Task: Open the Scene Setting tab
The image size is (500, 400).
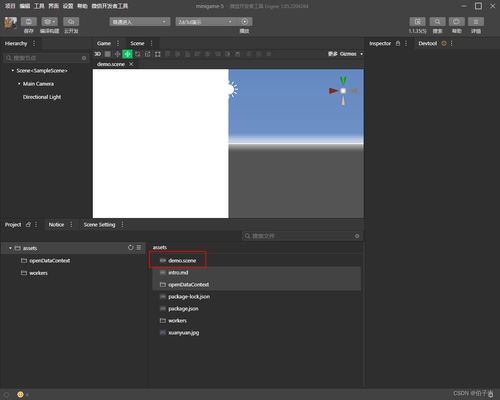Action: click(99, 225)
